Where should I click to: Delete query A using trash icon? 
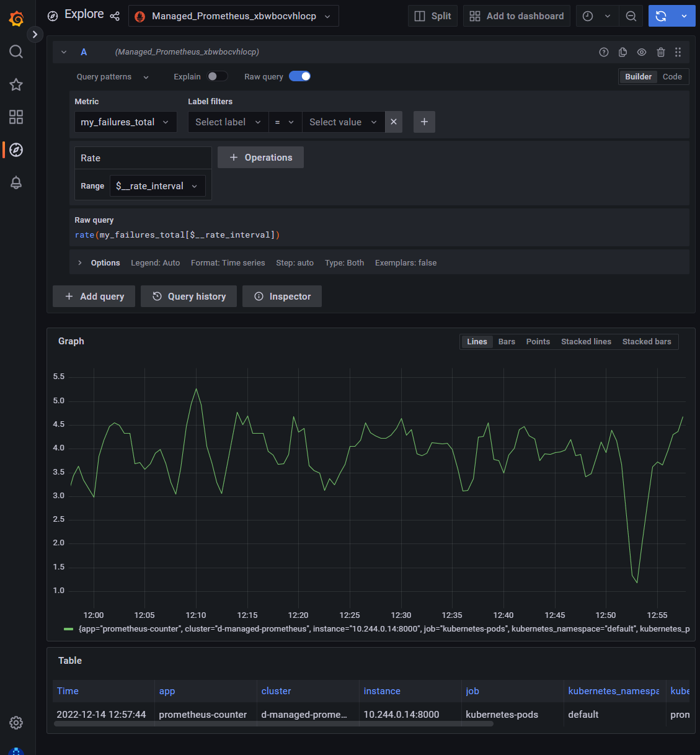pyautogui.click(x=660, y=52)
